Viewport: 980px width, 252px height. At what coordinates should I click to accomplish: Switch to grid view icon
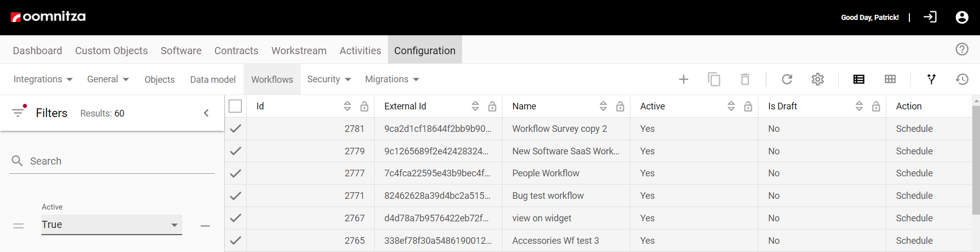coord(890,79)
